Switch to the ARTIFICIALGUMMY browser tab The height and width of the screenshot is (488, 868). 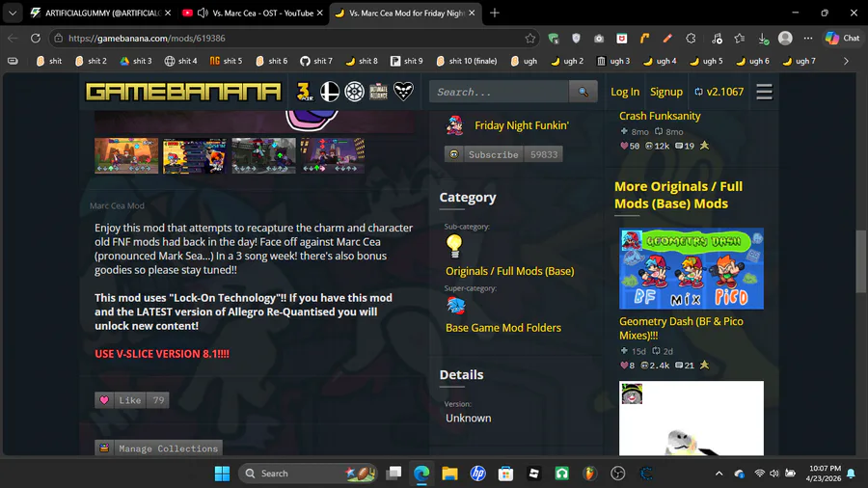coord(98,13)
